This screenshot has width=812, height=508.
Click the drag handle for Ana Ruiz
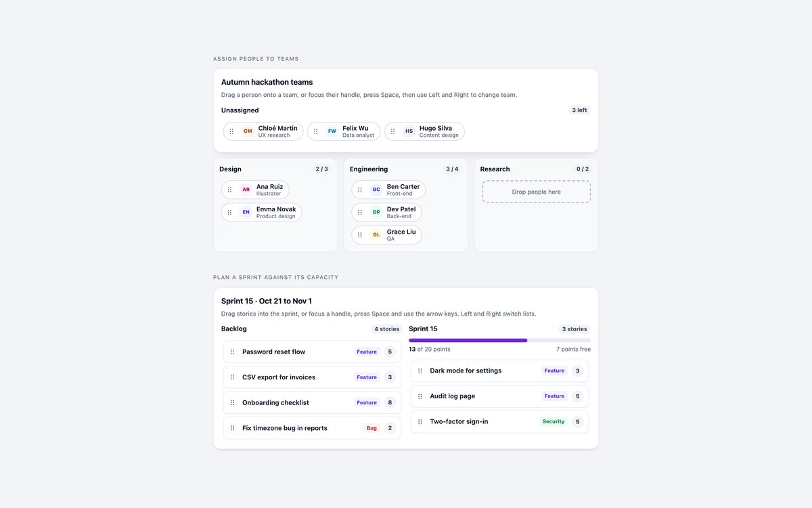point(229,190)
